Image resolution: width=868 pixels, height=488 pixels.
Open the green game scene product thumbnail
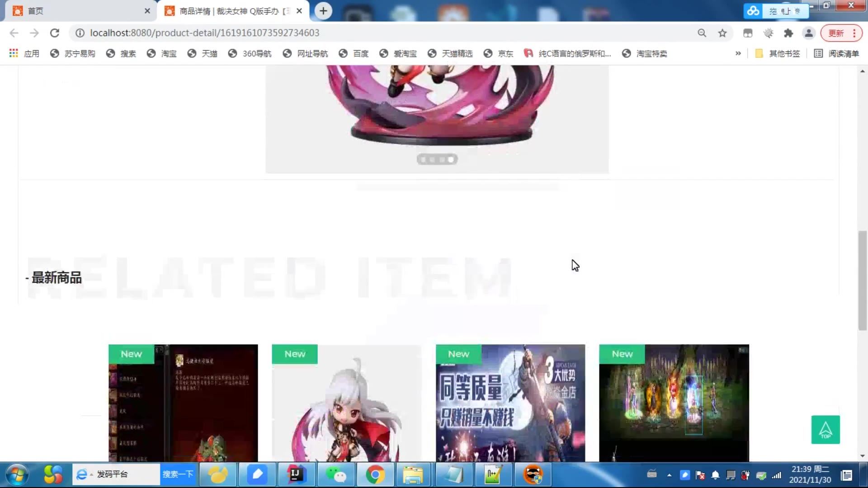(674, 403)
